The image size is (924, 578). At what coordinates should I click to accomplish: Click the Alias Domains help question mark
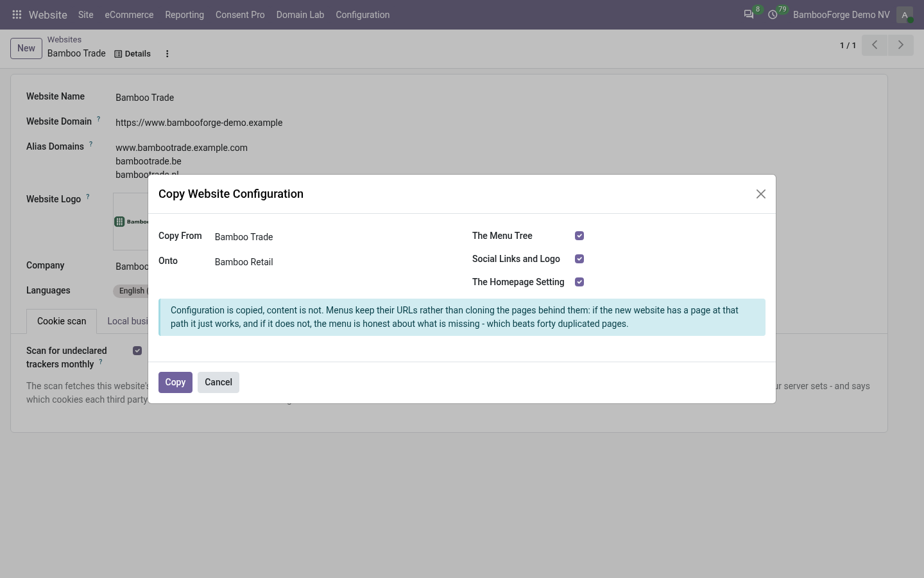91,144
